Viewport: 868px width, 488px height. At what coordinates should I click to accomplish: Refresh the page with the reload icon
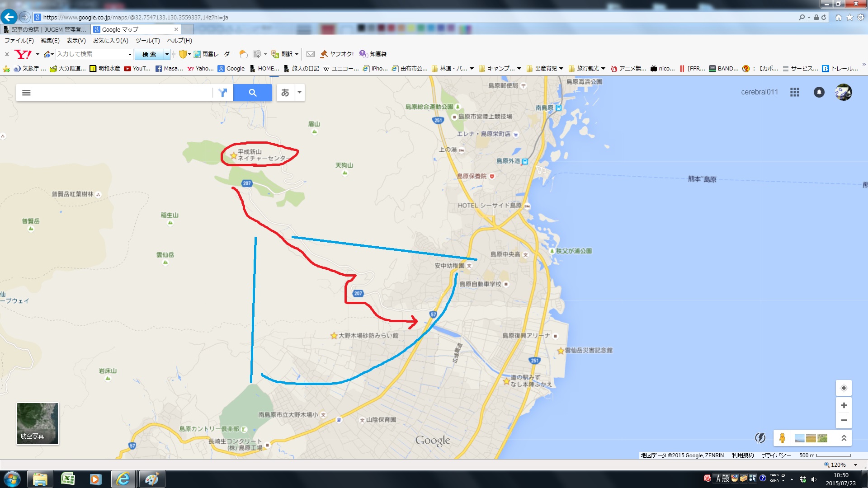point(824,17)
